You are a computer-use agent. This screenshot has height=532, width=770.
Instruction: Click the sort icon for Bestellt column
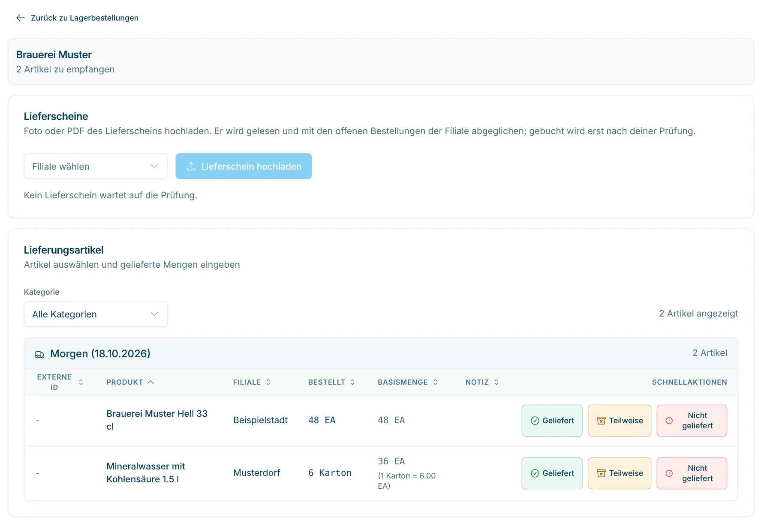(x=352, y=382)
